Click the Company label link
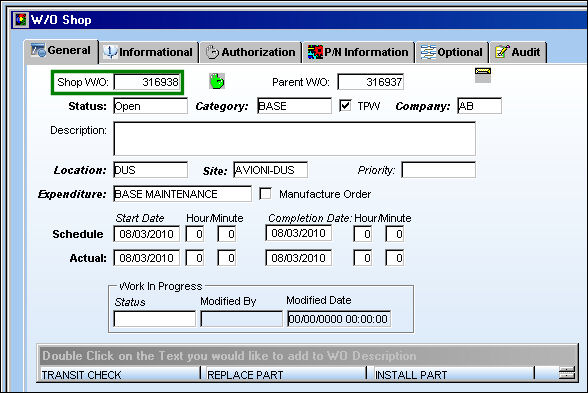 click(423, 106)
